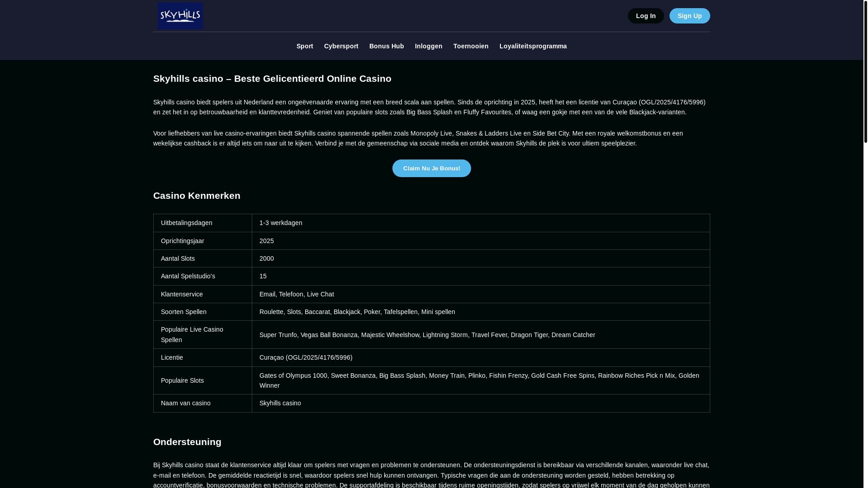Open the Log In button
The height and width of the screenshot is (488, 868).
point(646,16)
